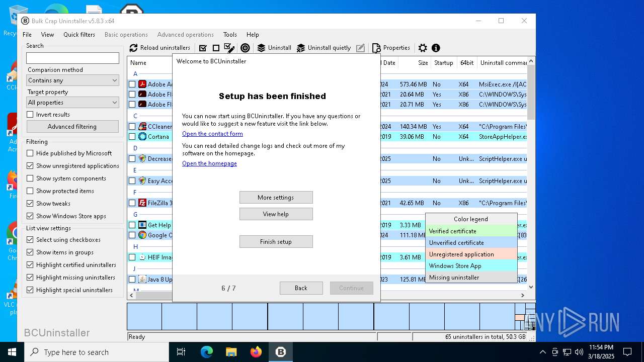Image resolution: width=644 pixels, height=362 pixels.
Task: Click the View help button
Action: [276, 214]
